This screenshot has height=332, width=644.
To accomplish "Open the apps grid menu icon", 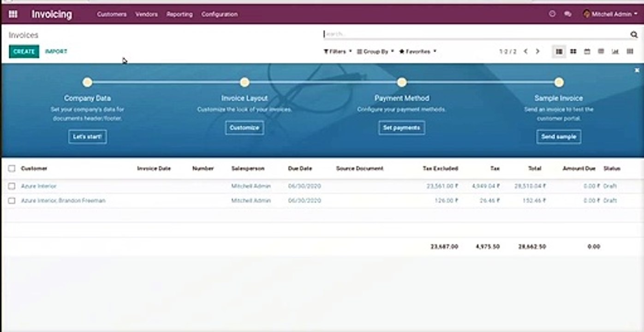I will pyautogui.click(x=13, y=14).
